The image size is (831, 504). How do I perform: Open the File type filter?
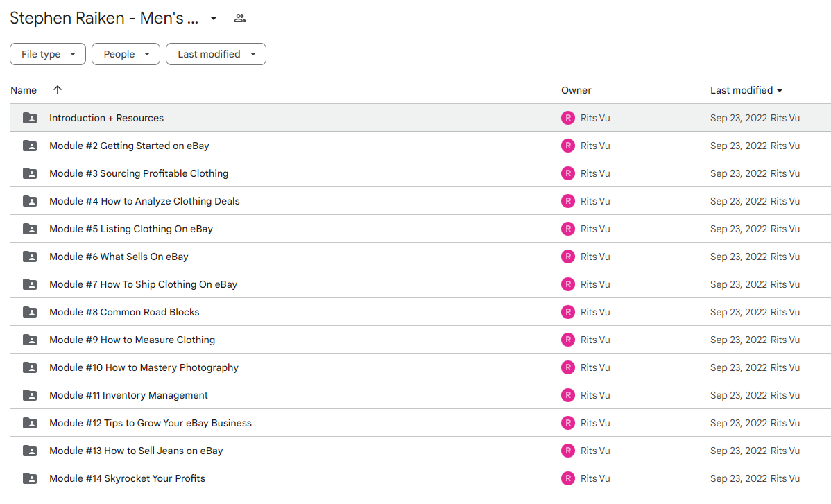coord(48,54)
